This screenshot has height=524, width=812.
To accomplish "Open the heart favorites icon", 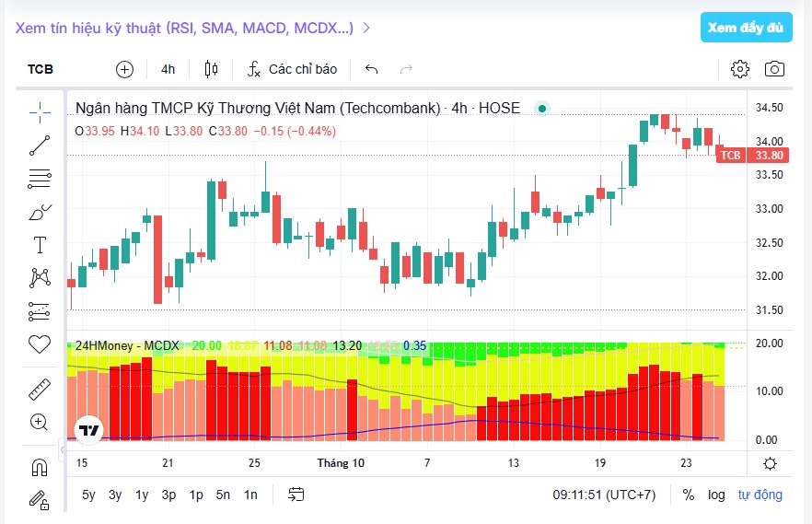I will (40, 344).
